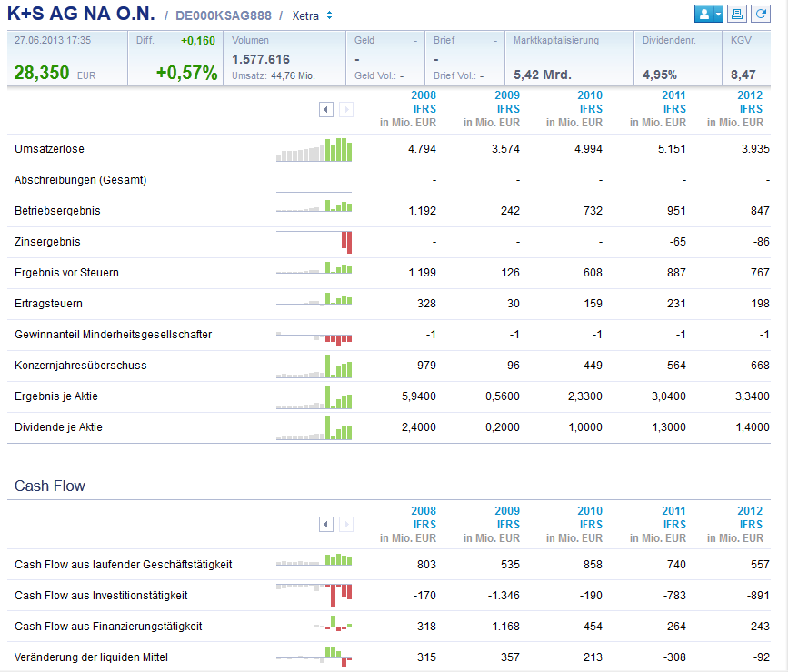788x672 pixels.
Task: Click the refresh quote icon
Action: 761,14
